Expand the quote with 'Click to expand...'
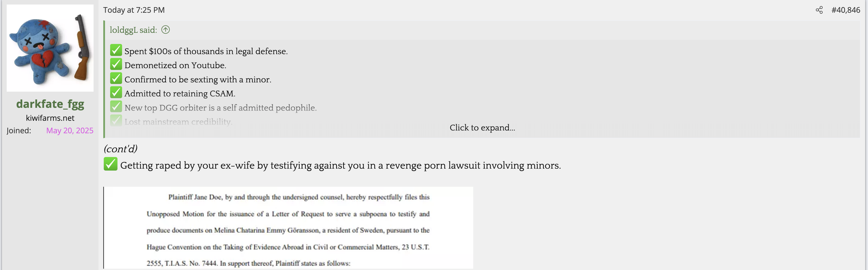Viewport: 868px width, 270px height. click(x=482, y=128)
